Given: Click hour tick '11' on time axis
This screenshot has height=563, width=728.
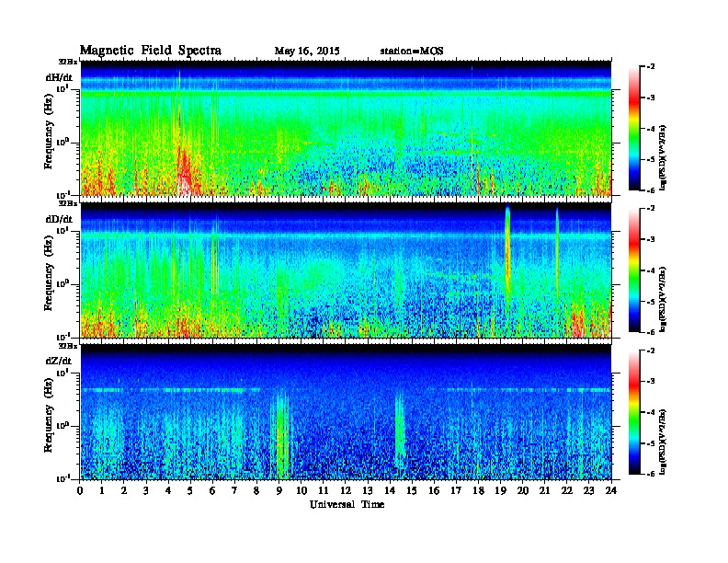Looking at the screenshot, I should [324, 491].
